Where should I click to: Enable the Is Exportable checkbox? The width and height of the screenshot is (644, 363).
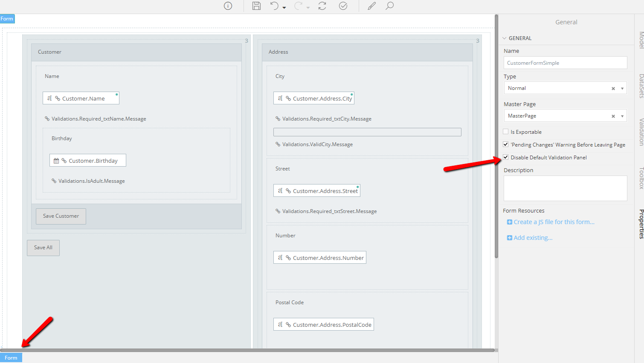click(505, 132)
